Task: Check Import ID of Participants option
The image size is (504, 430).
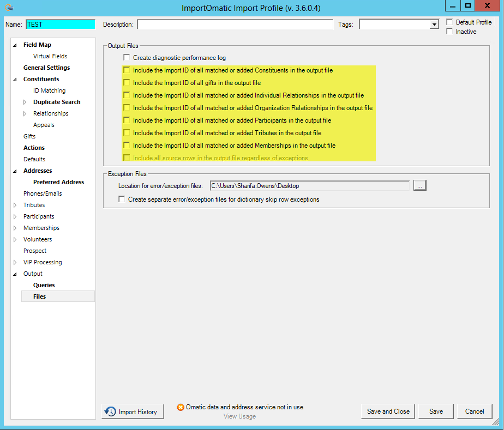Action: tap(127, 120)
